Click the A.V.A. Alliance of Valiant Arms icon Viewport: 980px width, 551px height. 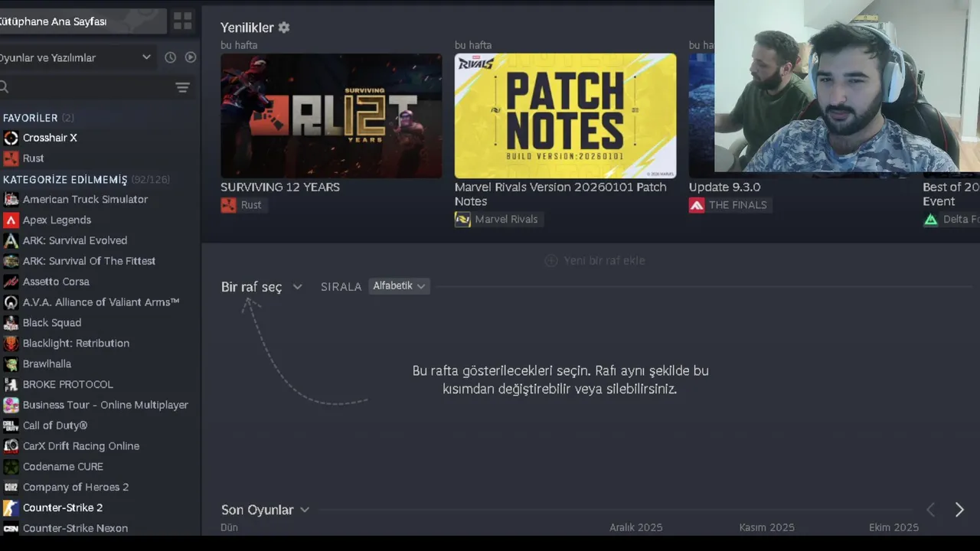tap(11, 302)
